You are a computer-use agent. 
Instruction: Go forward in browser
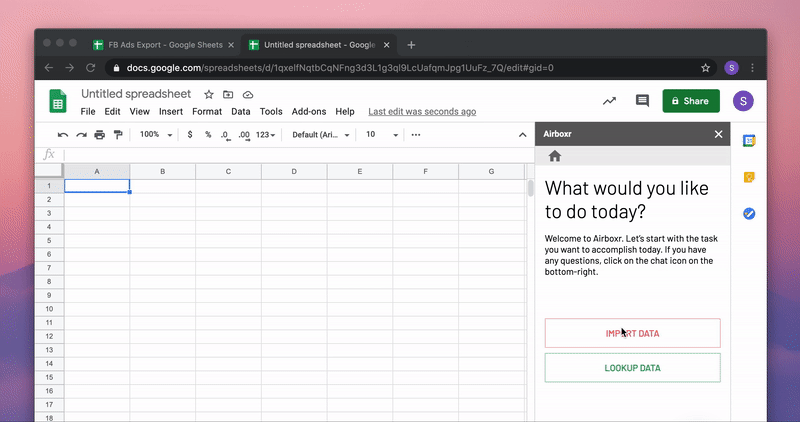(x=69, y=68)
